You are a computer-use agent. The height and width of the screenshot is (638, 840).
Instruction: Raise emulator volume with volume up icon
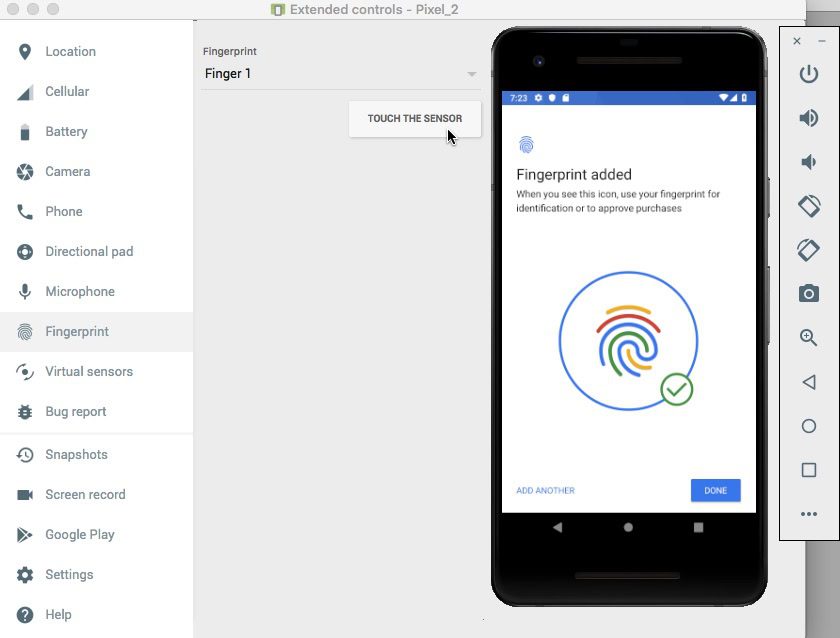coord(808,118)
